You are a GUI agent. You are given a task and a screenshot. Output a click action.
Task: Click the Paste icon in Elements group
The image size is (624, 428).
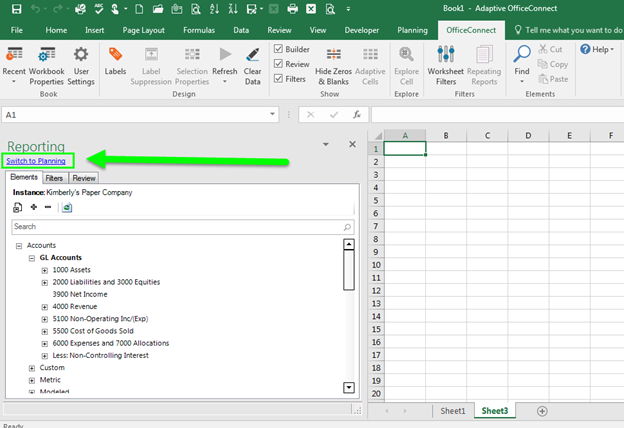point(543,78)
